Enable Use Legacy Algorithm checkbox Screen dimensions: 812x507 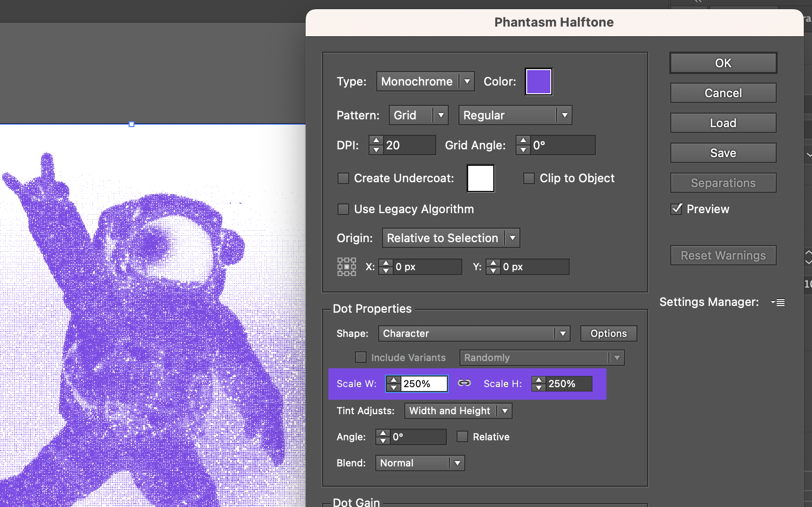[x=343, y=209]
